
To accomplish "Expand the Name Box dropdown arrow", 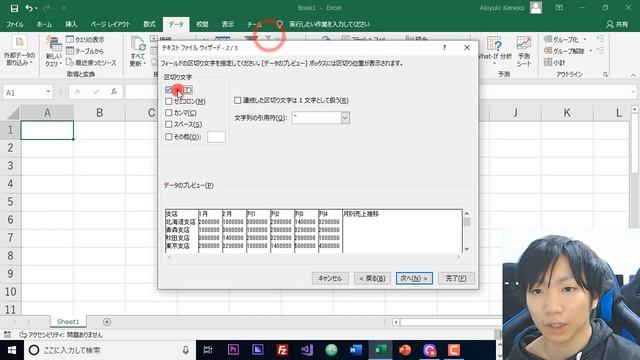I will coord(48,92).
